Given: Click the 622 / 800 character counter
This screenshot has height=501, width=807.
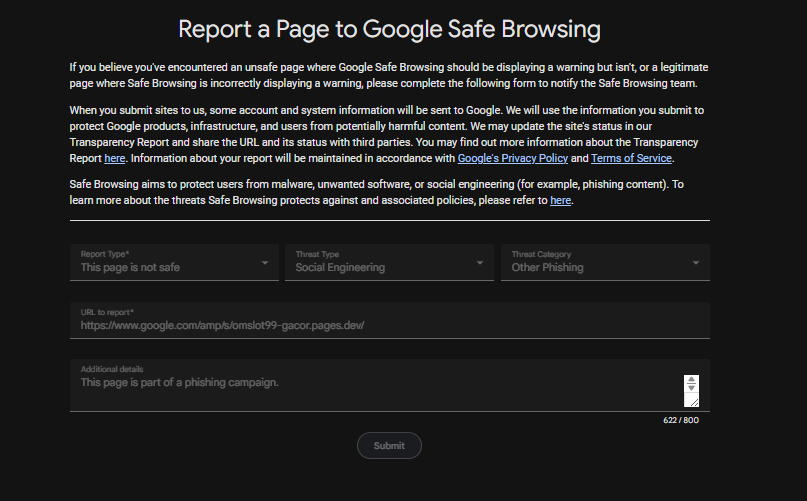Looking at the screenshot, I should [681, 420].
